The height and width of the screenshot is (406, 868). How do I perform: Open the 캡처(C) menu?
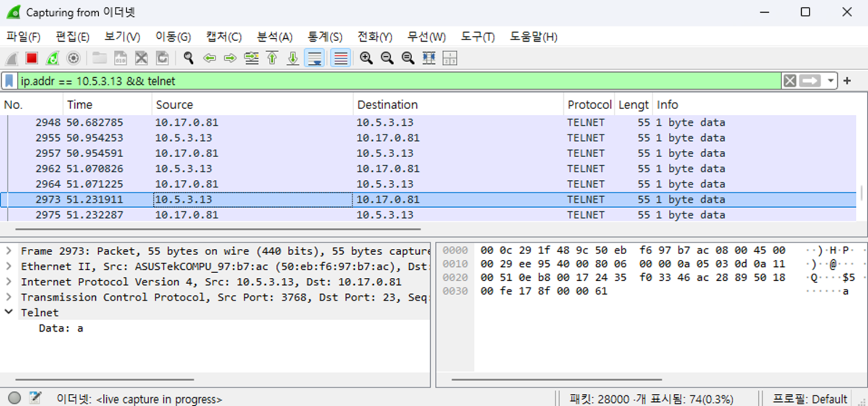point(223,37)
